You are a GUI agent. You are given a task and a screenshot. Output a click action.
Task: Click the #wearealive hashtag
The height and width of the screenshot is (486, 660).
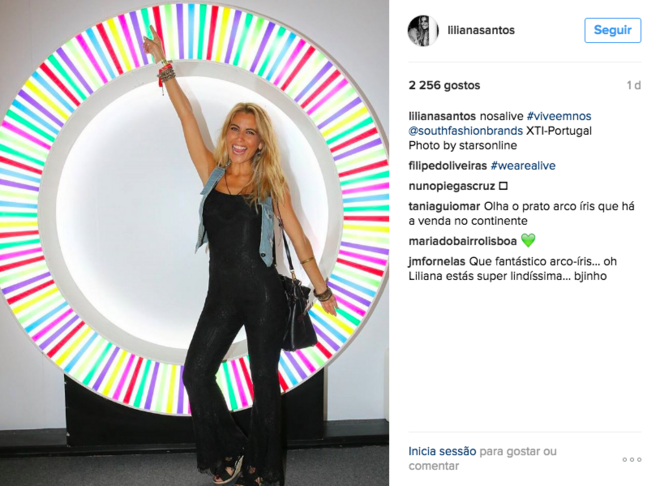coord(523,166)
